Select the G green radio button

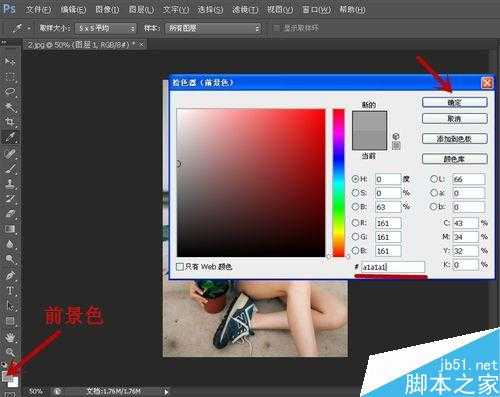(355, 237)
